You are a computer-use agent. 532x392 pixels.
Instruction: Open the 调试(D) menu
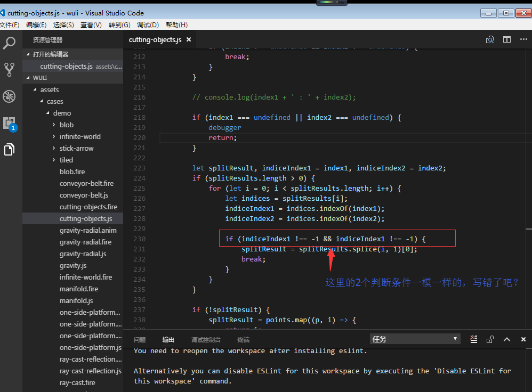pyautogui.click(x=148, y=24)
